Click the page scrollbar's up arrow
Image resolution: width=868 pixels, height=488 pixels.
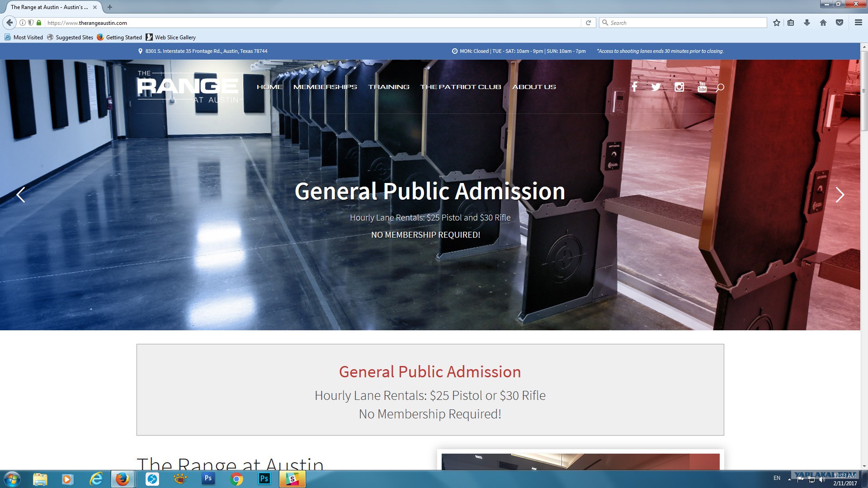click(864, 47)
